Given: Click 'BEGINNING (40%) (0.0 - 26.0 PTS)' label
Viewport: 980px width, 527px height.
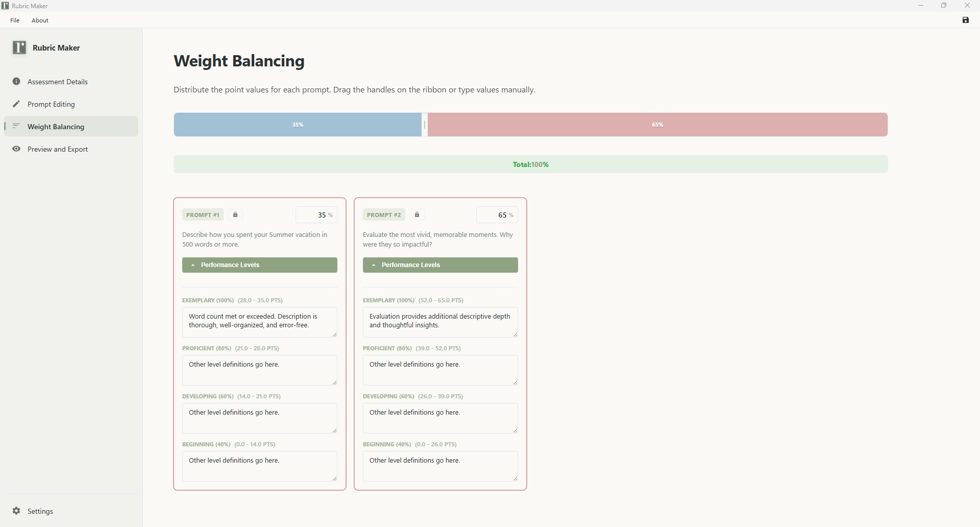Looking at the screenshot, I should (x=410, y=444).
